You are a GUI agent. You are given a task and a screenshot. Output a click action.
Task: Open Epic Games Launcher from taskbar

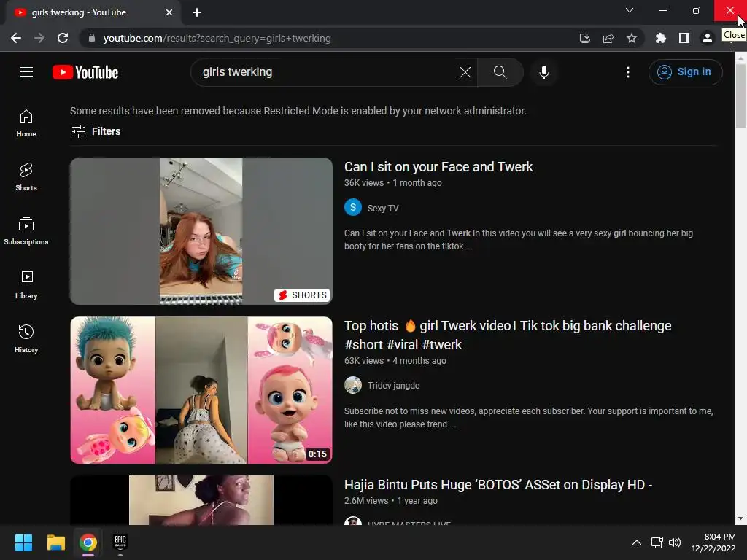tap(120, 542)
